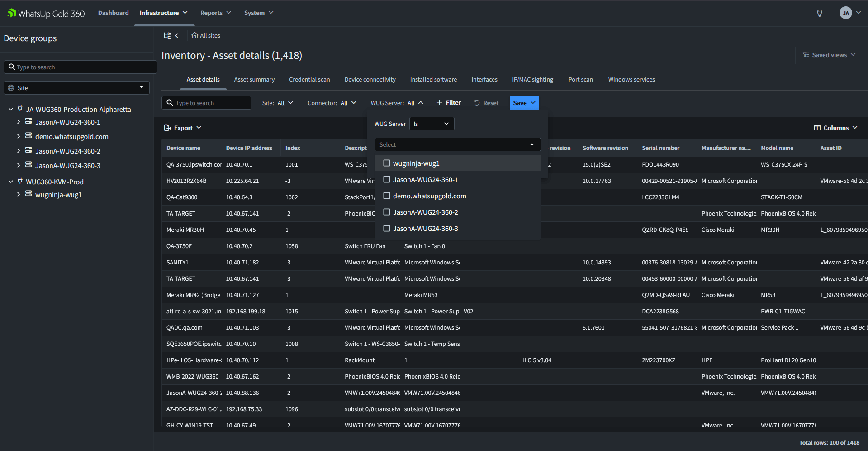Open the WUG Server 'Is' operator dropdown
This screenshot has height=451, width=868.
tap(432, 124)
